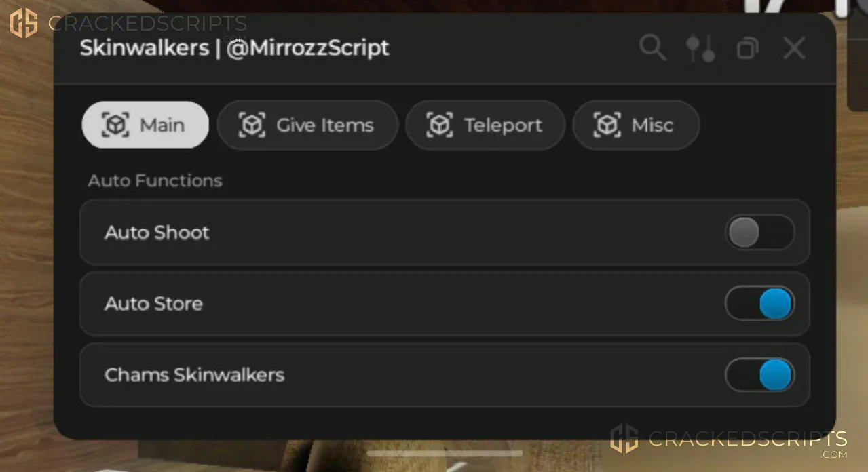Click the Auto Functions section header
This screenshot has width=868, height=472.
click(x=155, y=180)
